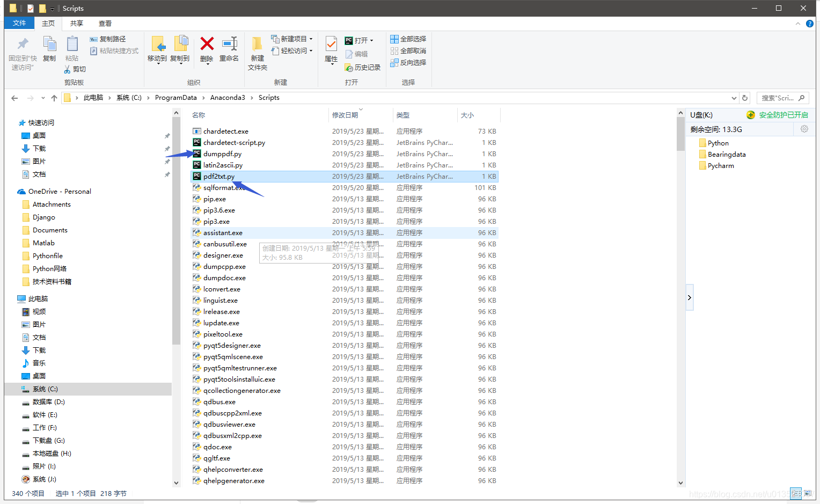This screenshot has height=504, width=820.
Task: Click the Rename icon
Action: (230, 43)
